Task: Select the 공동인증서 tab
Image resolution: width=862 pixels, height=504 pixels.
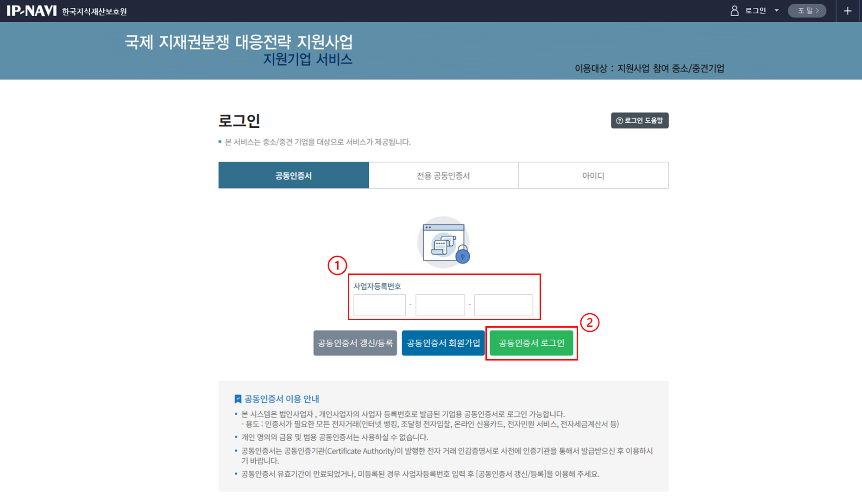Action: coord(293,175)
